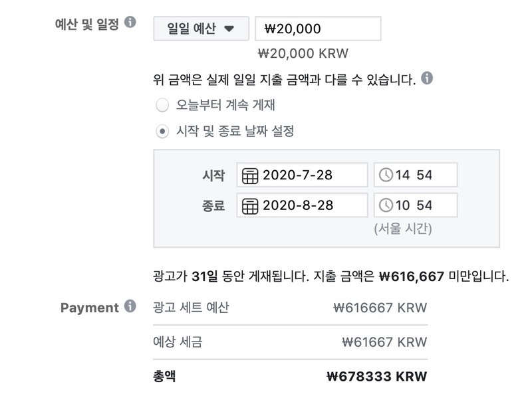The width and height of the screenshot is (532, 398).
Task: Select the start hour value 14
Action: [403, 175]
